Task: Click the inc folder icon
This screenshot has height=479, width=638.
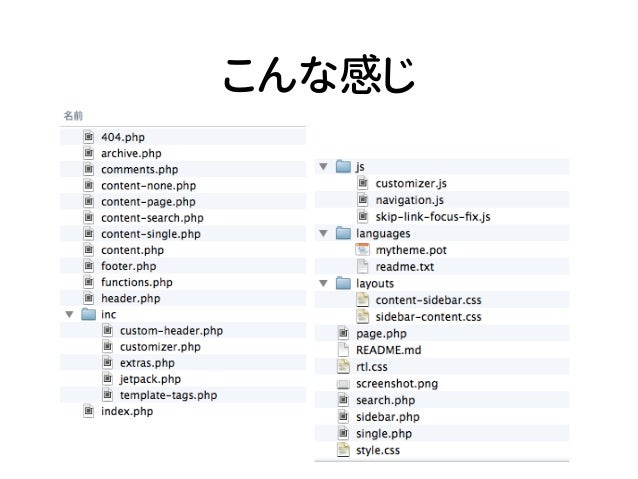Action: coord(88,314)
